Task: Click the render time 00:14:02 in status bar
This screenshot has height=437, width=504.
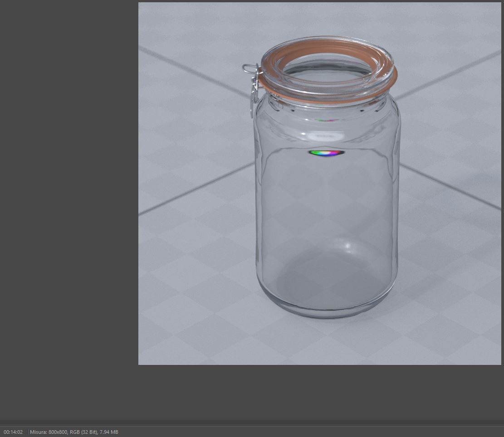Action: (13, 432)
